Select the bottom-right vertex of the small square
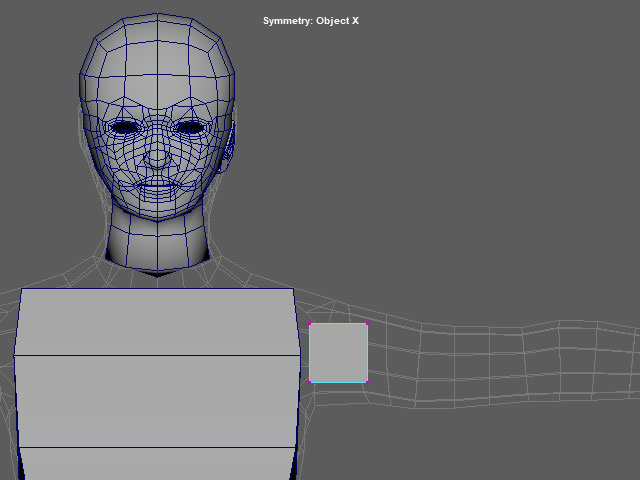The image size is (640, 480). [x=366, y=381]
